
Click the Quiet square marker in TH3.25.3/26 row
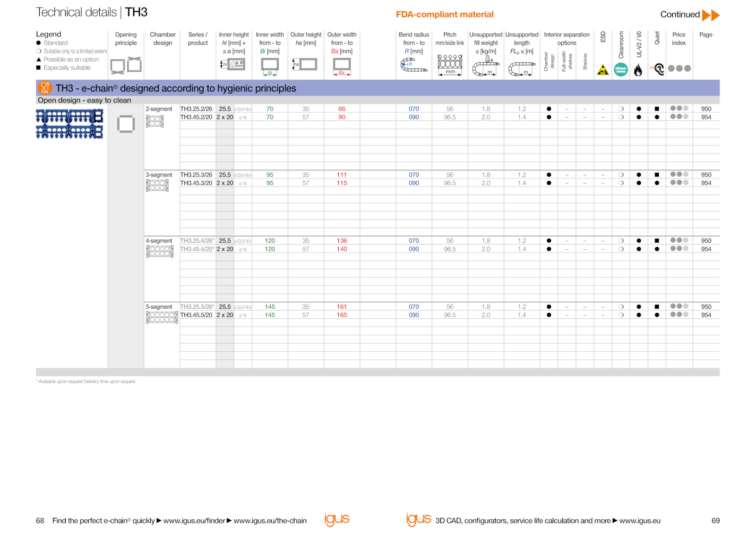pos(657,175)
